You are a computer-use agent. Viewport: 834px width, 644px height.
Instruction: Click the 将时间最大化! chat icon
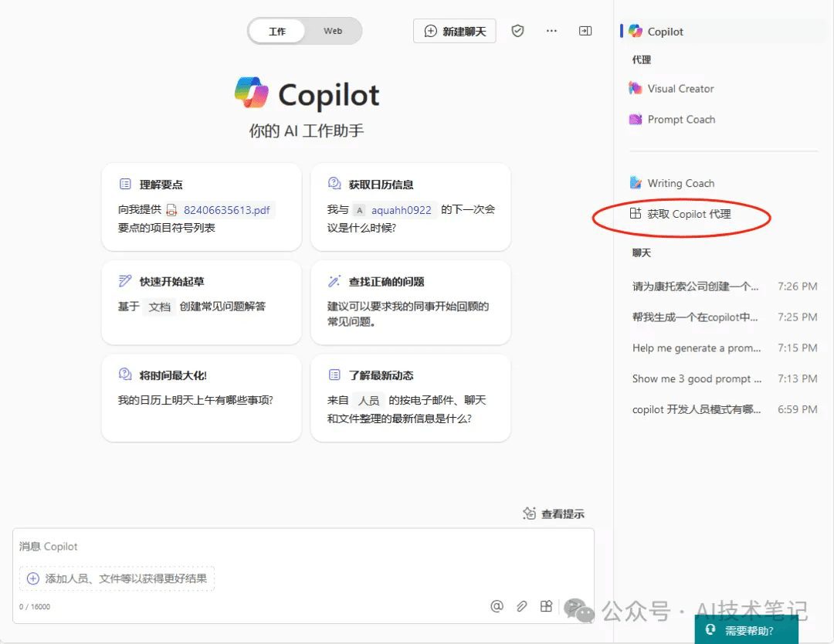pos(125,375)
